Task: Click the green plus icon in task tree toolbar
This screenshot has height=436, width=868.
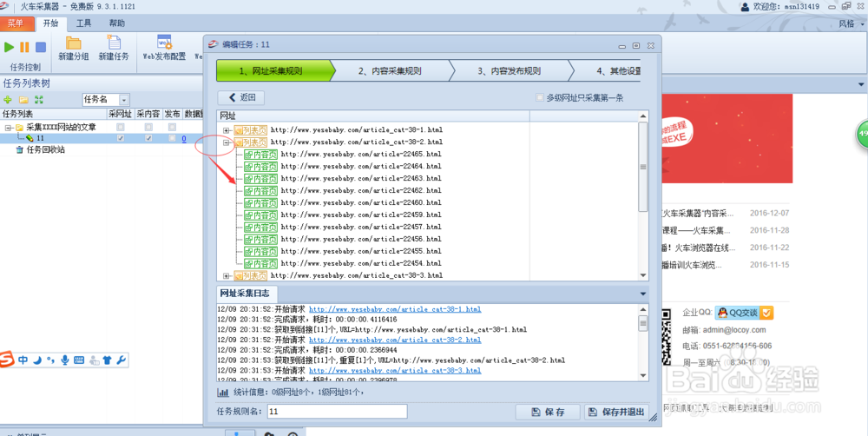Action: pyautogui.click(x=8, y=100)
